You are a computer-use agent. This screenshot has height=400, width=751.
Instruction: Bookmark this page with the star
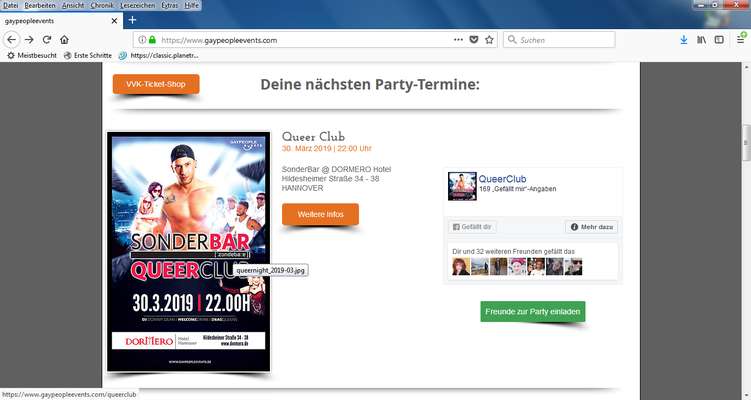point(489,40)
